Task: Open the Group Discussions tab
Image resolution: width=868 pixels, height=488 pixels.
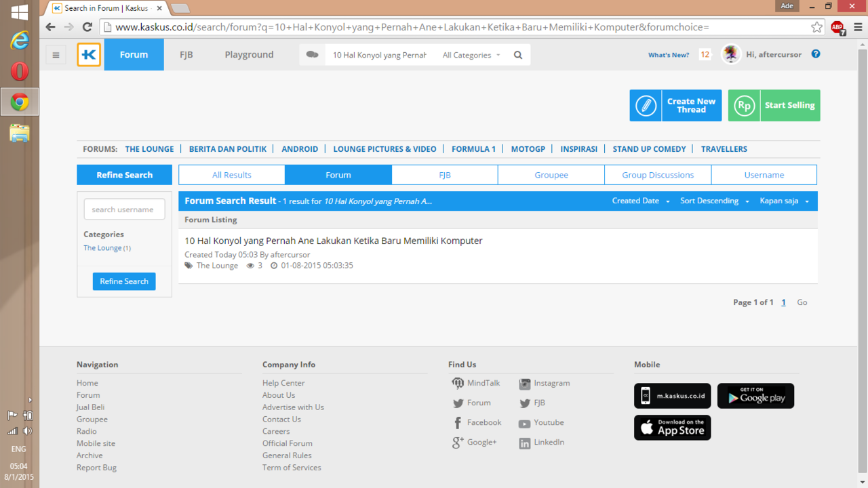Action: (658, 175)
